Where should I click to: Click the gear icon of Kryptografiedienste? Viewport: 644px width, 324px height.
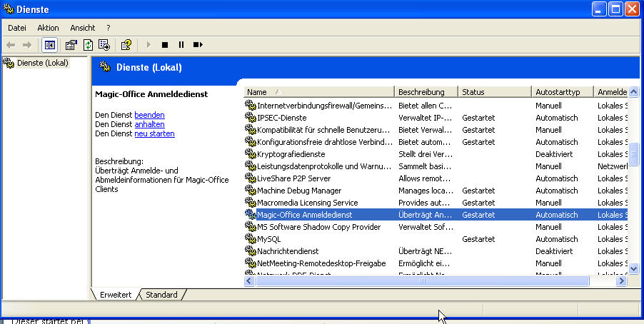coord(251,154)
